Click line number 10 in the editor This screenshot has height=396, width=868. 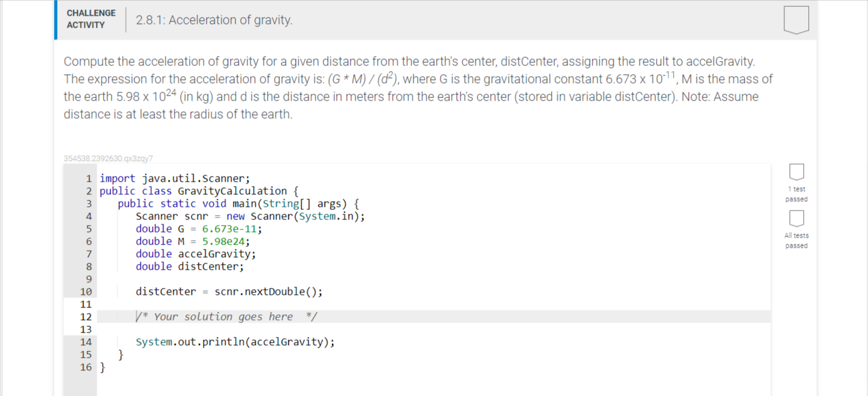click(x=85, y=291)
